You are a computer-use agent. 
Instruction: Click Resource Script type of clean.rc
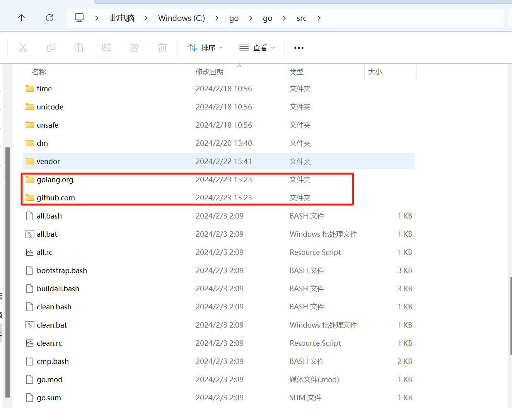pyautogui.click(x=315, y=343)
